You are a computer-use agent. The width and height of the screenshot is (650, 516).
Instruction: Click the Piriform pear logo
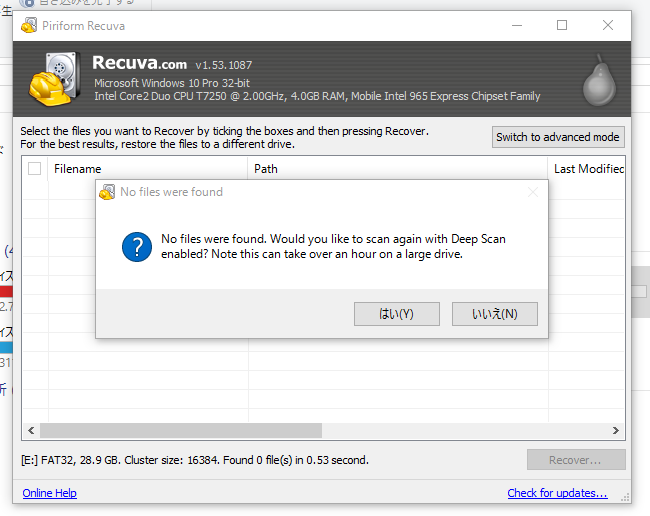(599, 80)
